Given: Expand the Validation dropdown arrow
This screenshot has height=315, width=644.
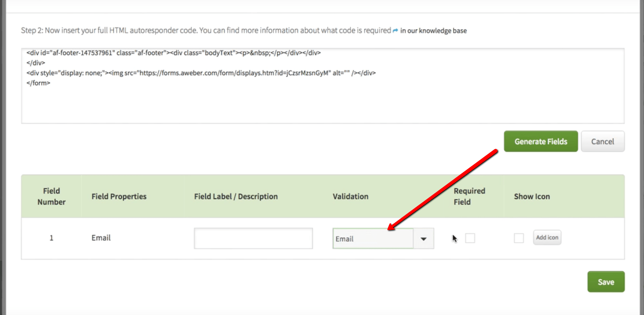Looking at the screenshot, I should pos(423,239).
